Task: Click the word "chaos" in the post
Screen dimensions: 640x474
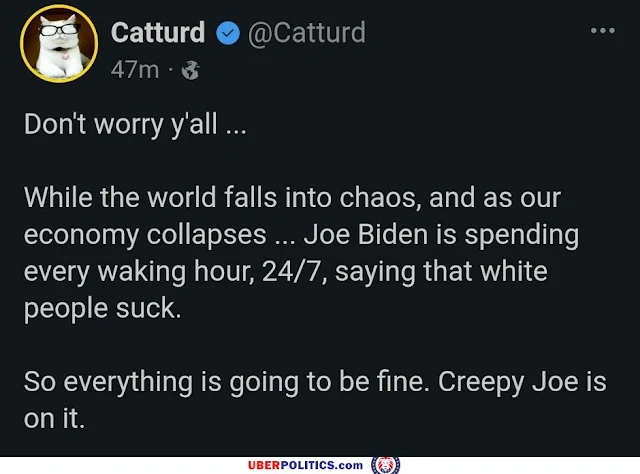Action: [380, 198]
